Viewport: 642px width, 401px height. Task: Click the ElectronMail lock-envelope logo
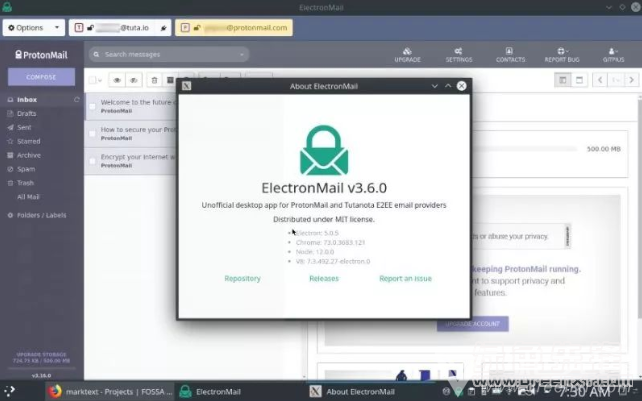click(324, 150)
